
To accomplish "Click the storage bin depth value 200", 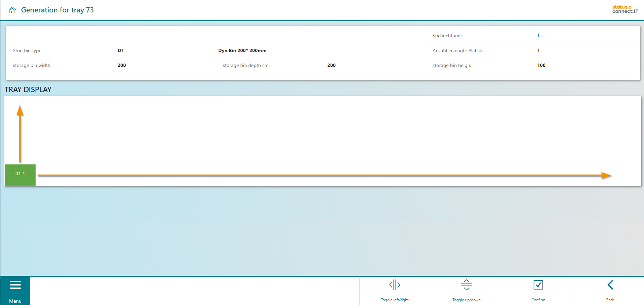I will pyautogui.click(x=331, y=65).
